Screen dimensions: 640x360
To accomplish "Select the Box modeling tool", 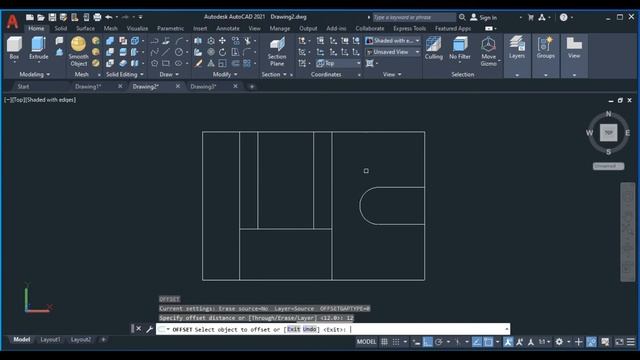I will pos(14,48).
